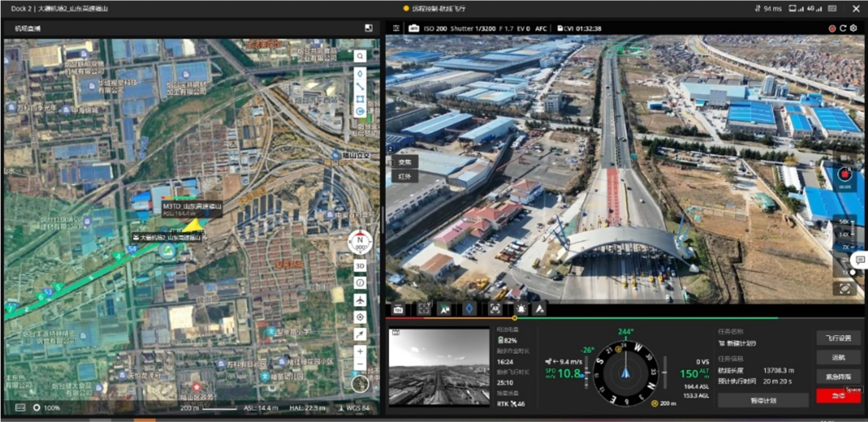868x422 pixels.
Task: Switch to the 红外 infrared camera view
Action: click(x=405, y=176)
